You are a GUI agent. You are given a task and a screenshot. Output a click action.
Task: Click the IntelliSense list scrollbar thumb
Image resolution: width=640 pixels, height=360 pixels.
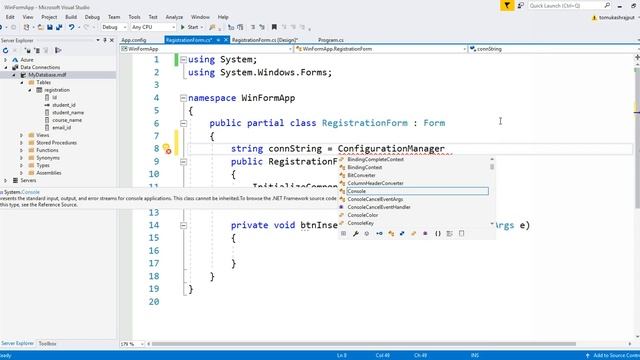pyautogui.click(x=492, y=167)
